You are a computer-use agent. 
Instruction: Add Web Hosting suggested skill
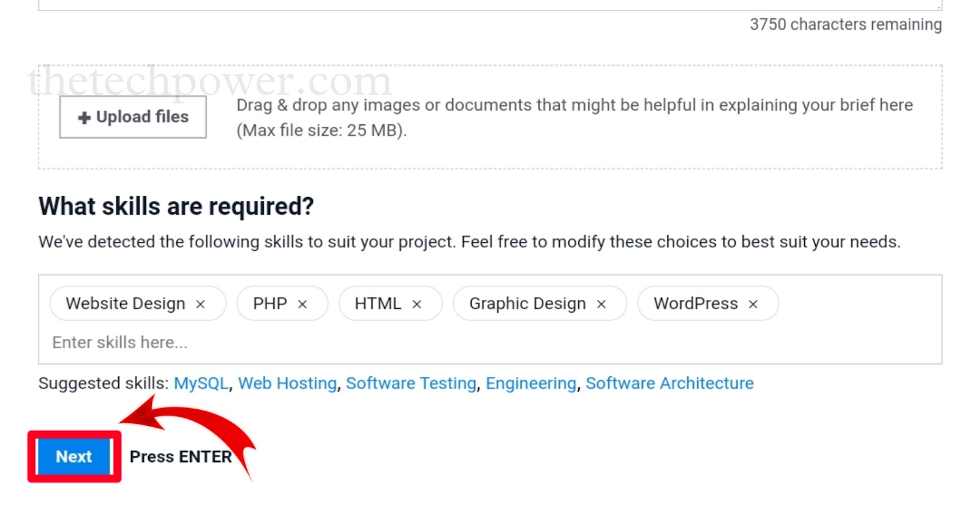[287, 384]
